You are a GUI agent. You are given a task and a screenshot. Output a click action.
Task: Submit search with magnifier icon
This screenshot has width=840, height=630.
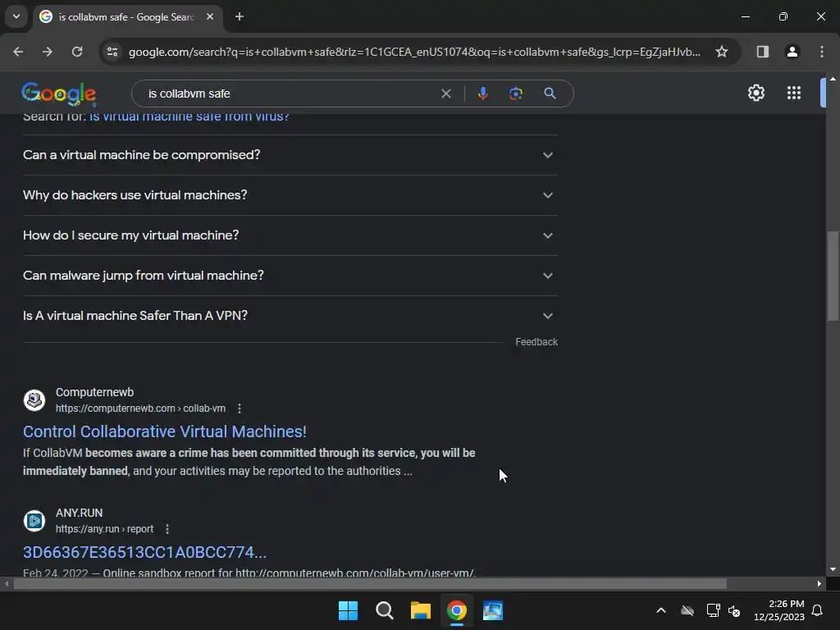[550, 94]
